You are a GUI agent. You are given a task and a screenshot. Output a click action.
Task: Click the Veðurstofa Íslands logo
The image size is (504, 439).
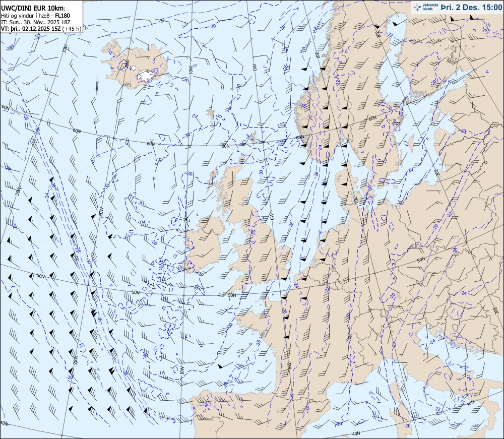[425, 7]
